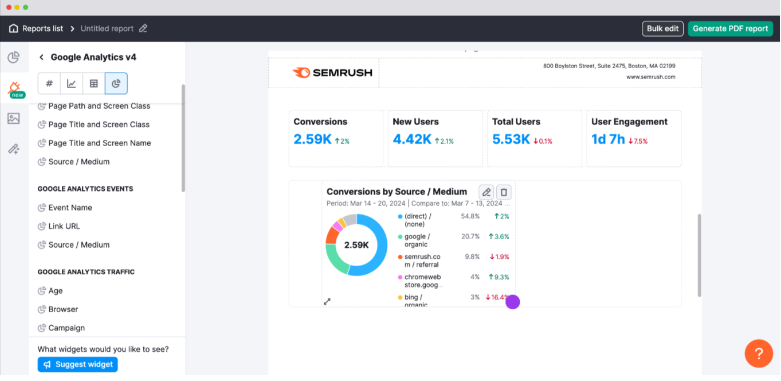The image size is (781, 381).
Task: Click the sidebar widget list scrollbar
Action: coord(183,138)
